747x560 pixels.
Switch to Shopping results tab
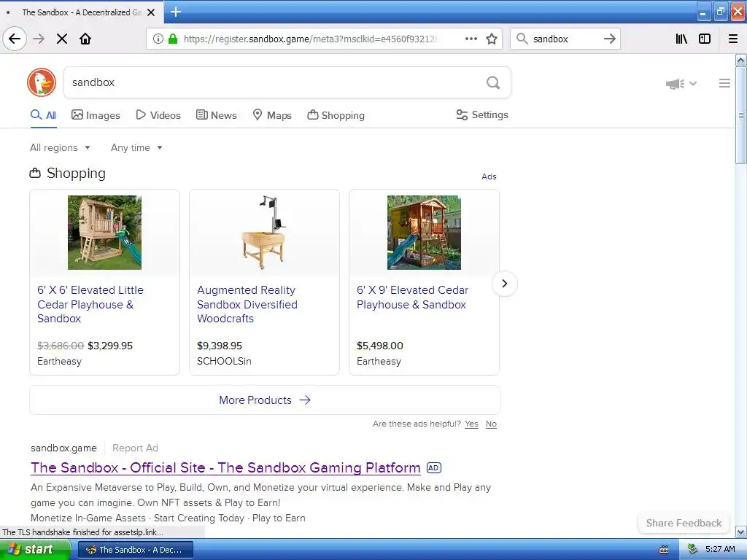point(336,115)
